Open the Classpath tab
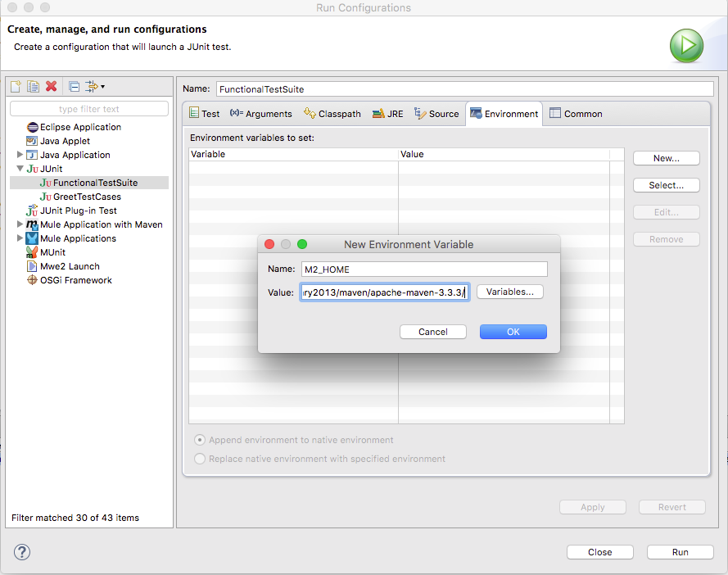 click(332, 114)
